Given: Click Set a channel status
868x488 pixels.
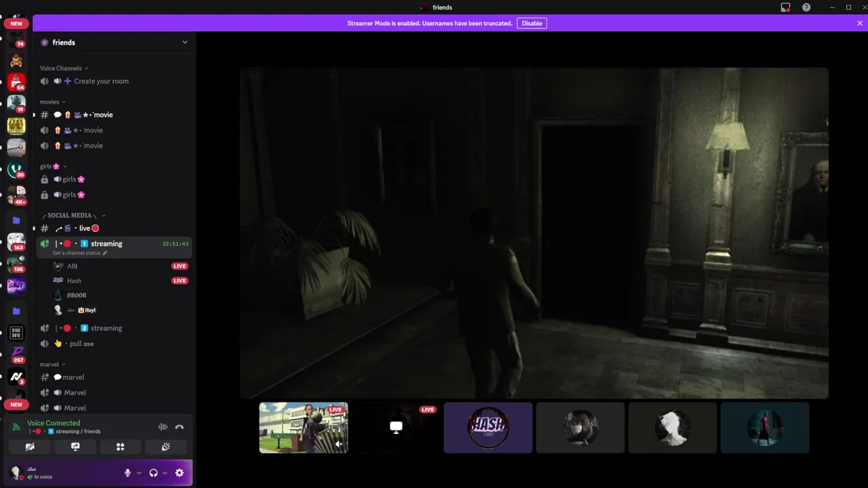Looking at the screenshot, I should [x=77, y=253].
